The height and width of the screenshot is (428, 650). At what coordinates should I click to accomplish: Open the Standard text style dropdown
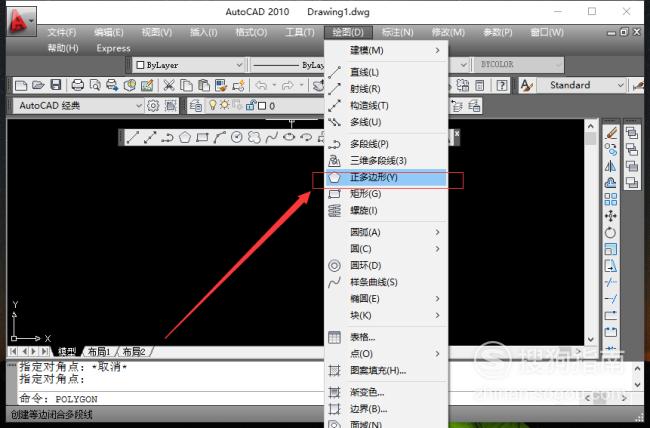(x=621, y=85)
